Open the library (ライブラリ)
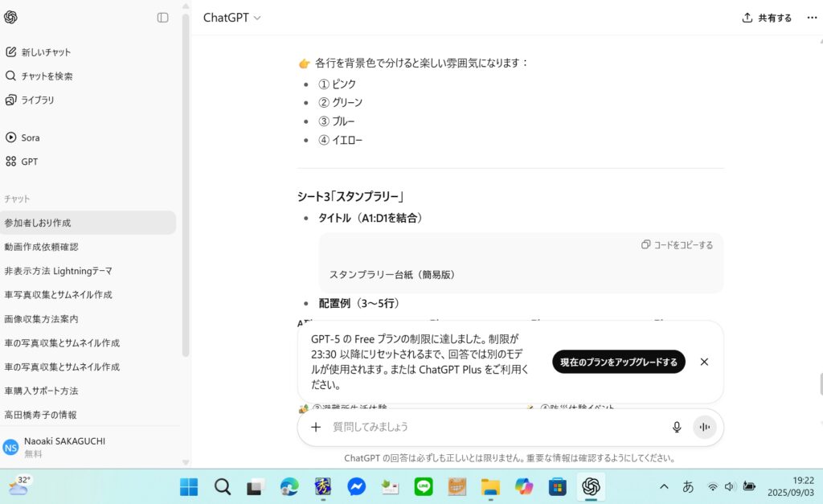The width and height of the screenshot is (823, 504). point(30,100)
